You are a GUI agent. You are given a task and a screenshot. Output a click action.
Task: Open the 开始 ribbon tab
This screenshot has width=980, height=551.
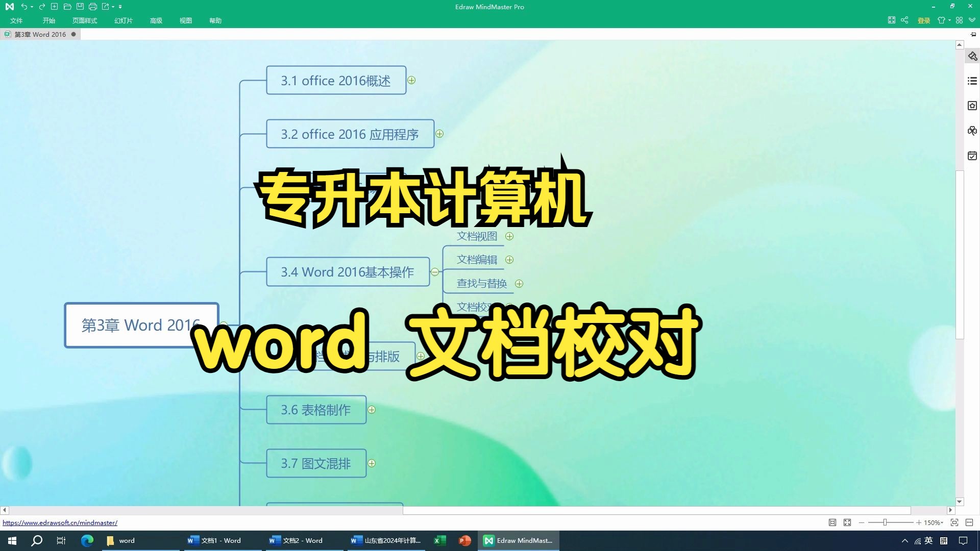[x=49, y=20]
